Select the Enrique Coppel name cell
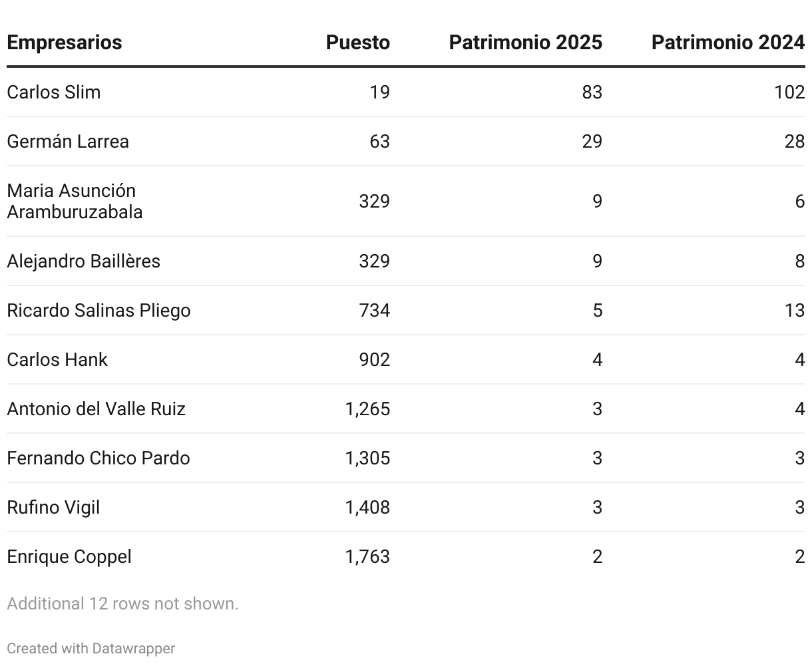This screenshot has width=812, height=664. click(x=69, y=556)
